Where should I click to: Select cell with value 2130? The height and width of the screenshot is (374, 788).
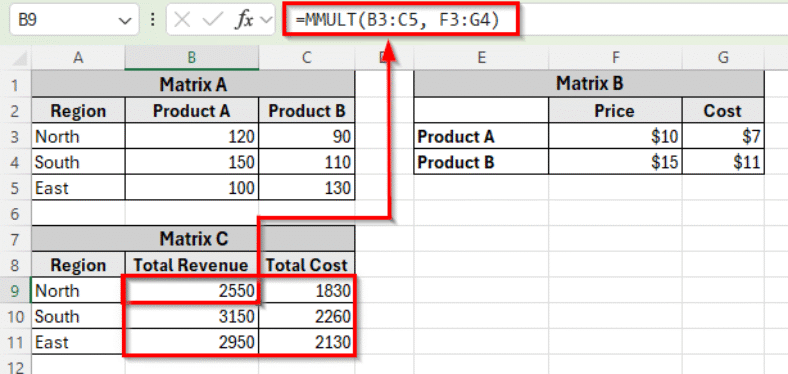307,342
